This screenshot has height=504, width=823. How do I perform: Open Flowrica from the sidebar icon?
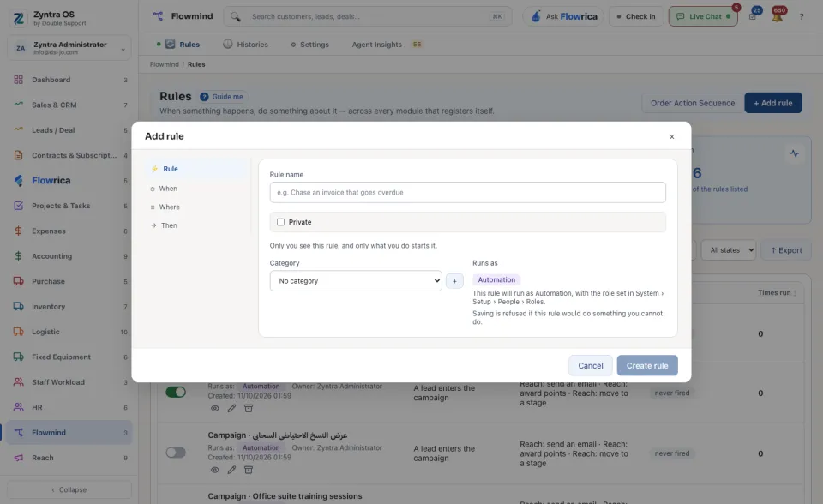(18, 181)
